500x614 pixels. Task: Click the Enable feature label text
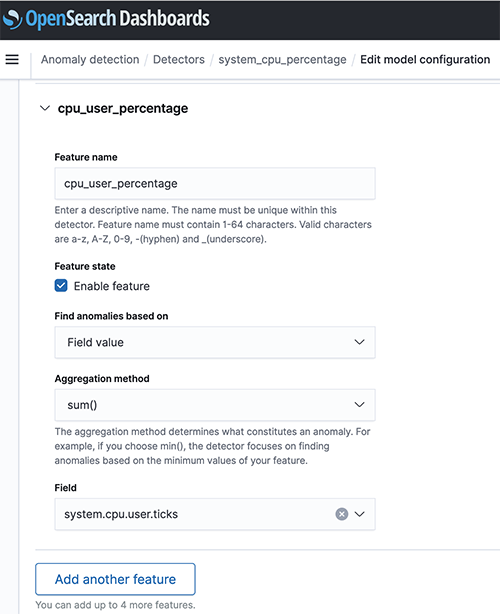pos(112,286)
